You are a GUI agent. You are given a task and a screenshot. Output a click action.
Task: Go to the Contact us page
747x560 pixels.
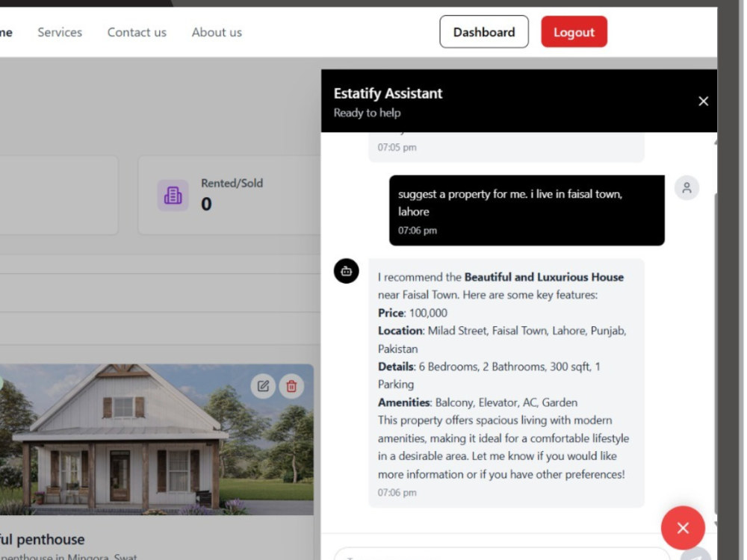click(137, 32)
